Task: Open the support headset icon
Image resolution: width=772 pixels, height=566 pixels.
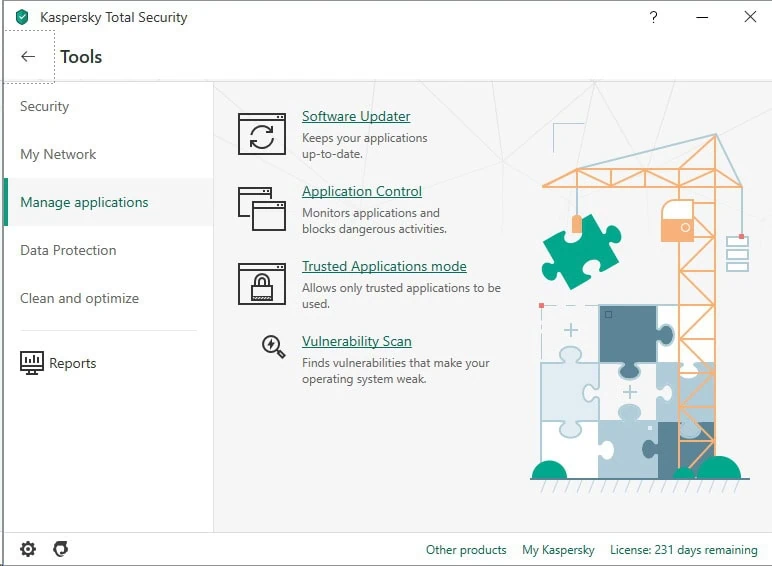Action: point(60,549)
